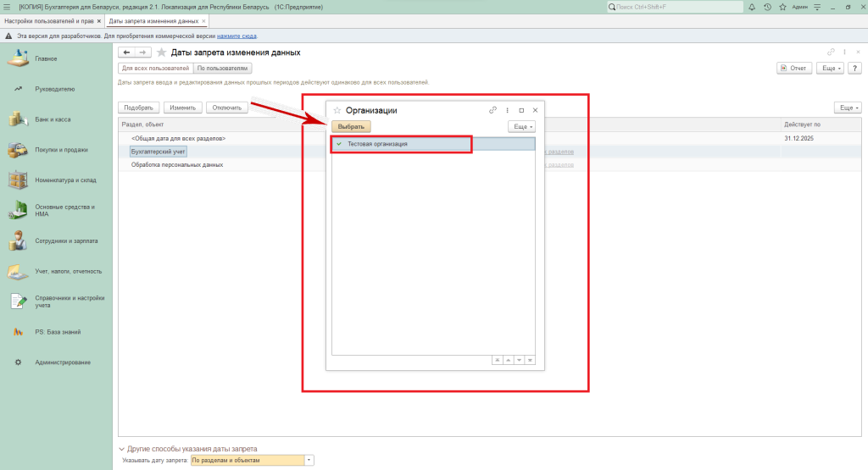Screen dimensions: 868x470
Task: Open Банк и касса section
Action: click(x=53, y=119)
